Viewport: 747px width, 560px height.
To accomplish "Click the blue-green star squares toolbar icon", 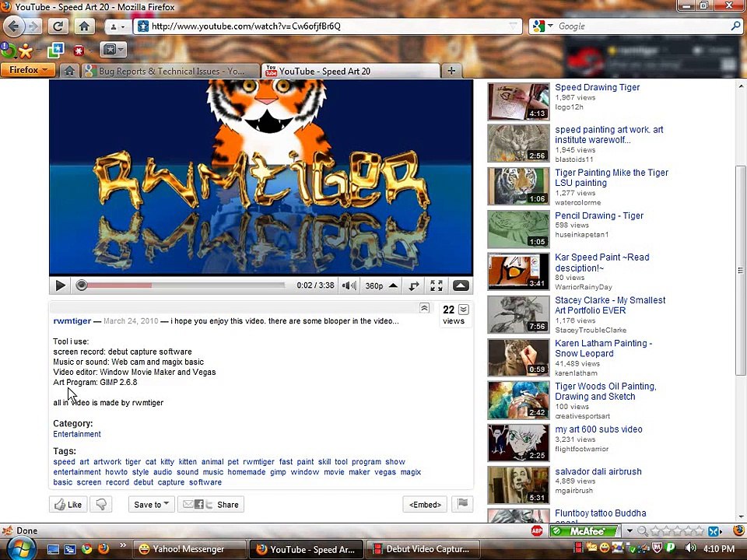I will [x=56, y=50].
